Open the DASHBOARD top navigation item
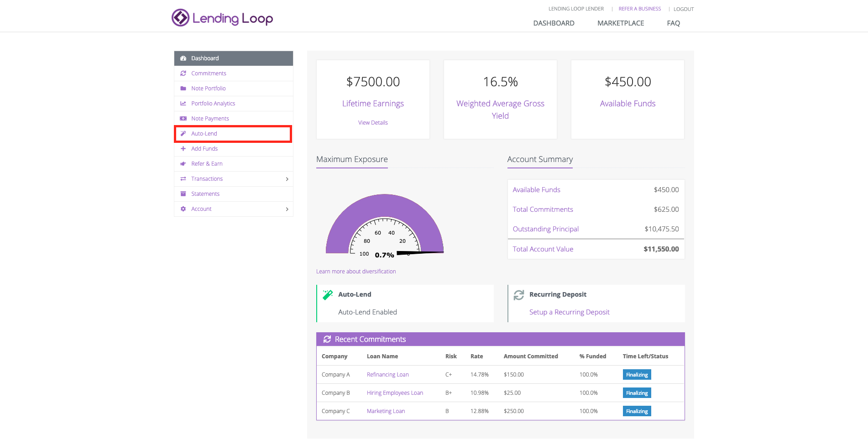 (x=554, y=23)
